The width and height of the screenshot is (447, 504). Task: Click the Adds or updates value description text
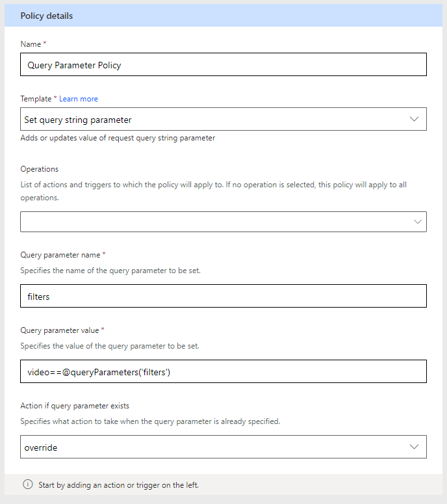pyautogui.click(x=118, y=138)
